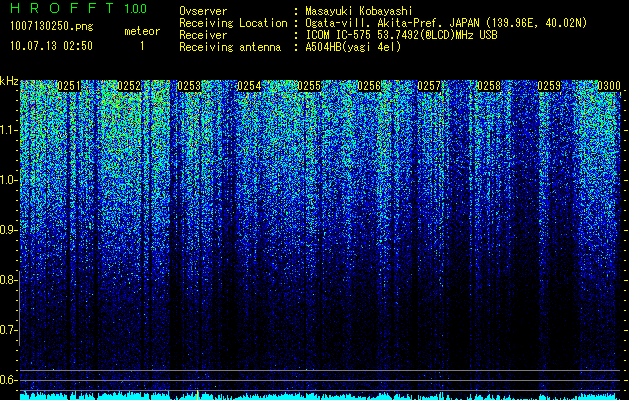Click the A504HB(yagi 4el) antenna text
629x400 pixels.
(353, 47)
